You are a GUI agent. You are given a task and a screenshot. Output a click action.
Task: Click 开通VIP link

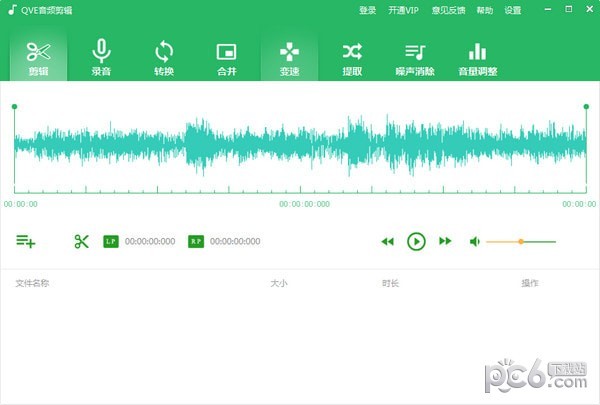[403, 10]
